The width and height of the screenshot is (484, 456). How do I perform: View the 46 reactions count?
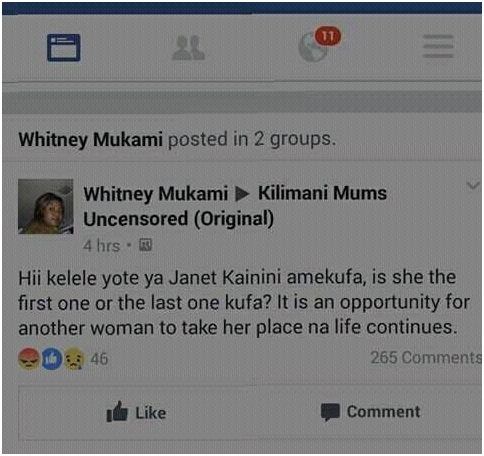pyautogui.click(x=99, y=359)
